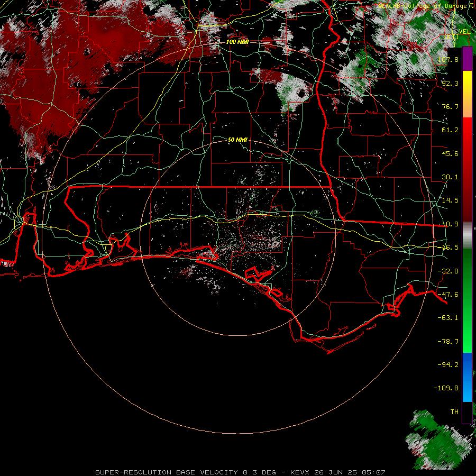
Task: Click the 50 NMI range ring label
Action: coord(237,140)
